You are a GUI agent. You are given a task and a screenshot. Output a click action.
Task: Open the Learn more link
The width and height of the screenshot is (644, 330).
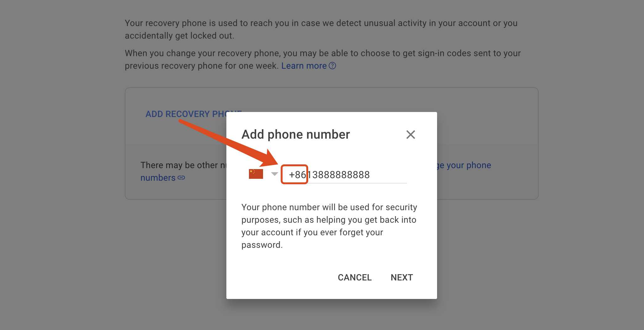304,66
